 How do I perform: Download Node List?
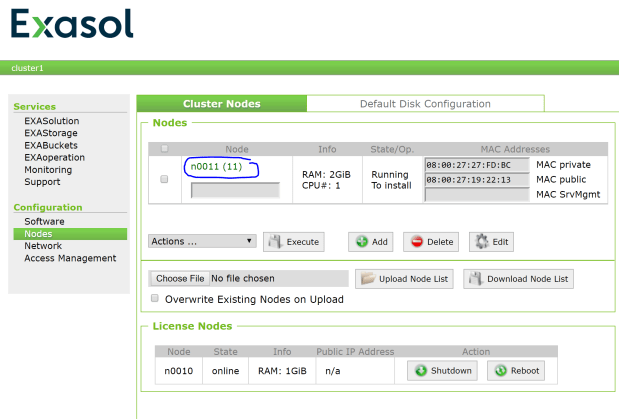pos(518,278)
